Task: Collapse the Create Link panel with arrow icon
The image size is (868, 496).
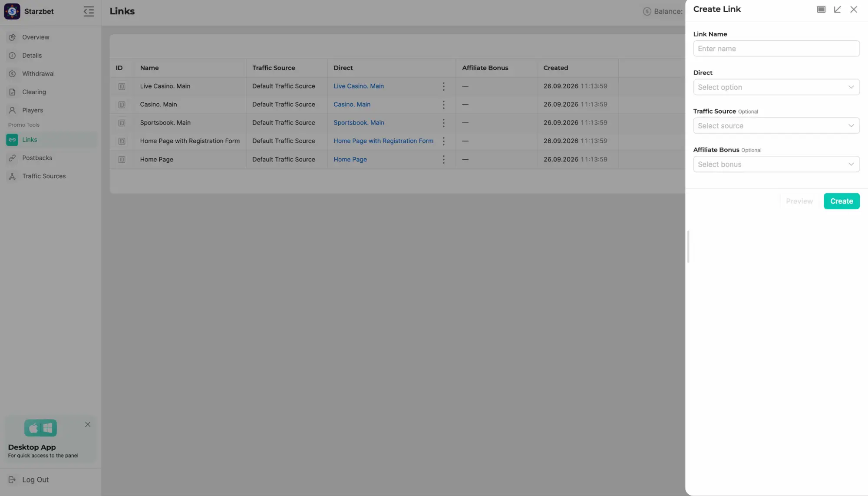Action: tap(838, 10)
